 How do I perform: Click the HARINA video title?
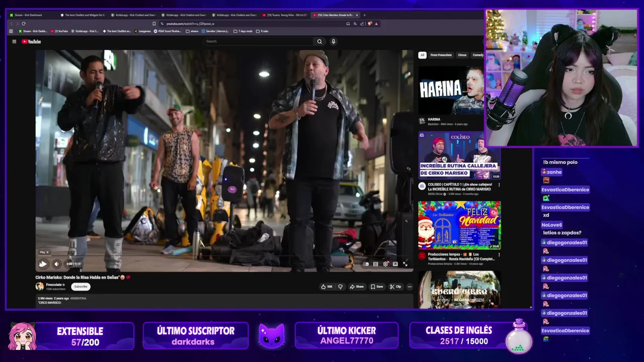[x=434, y=120]
